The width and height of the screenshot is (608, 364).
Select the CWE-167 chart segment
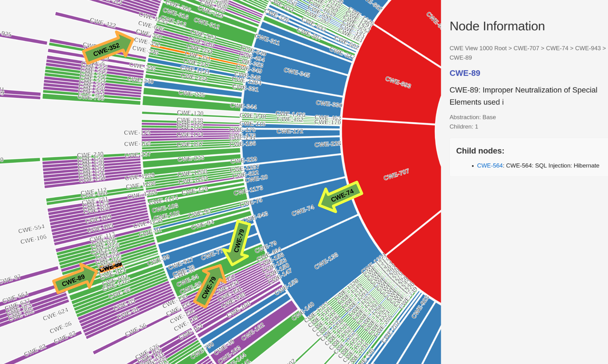pos(190,144)
